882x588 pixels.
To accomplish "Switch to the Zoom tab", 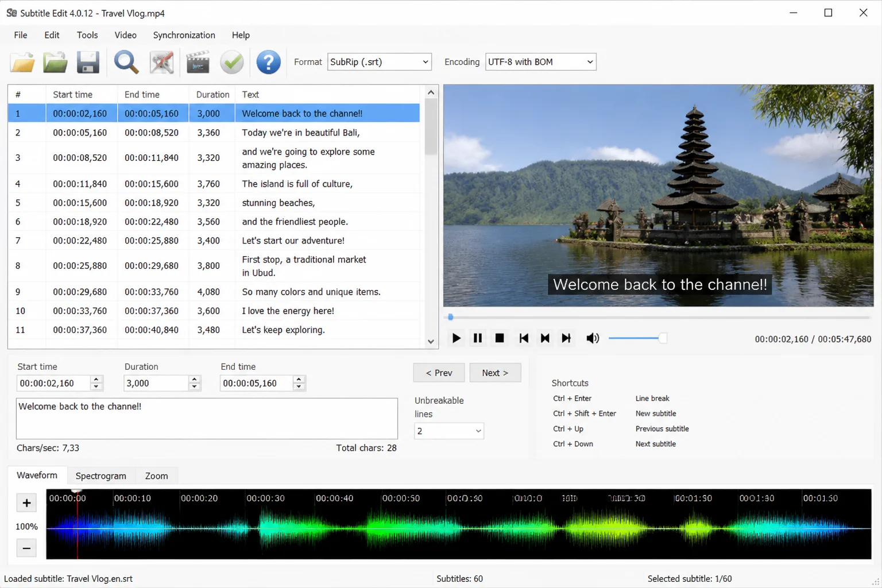I will pyautogui.click(x=156, y=476).
